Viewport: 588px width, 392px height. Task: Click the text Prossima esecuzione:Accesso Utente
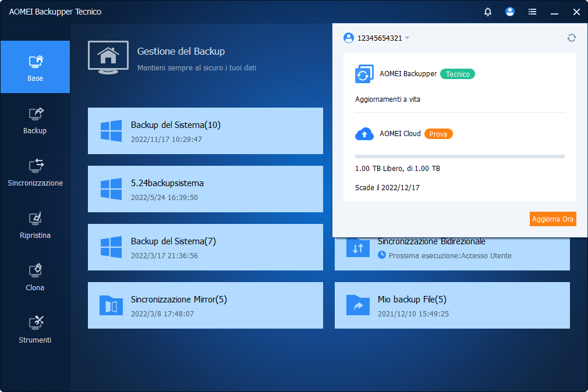coord(450,255)
